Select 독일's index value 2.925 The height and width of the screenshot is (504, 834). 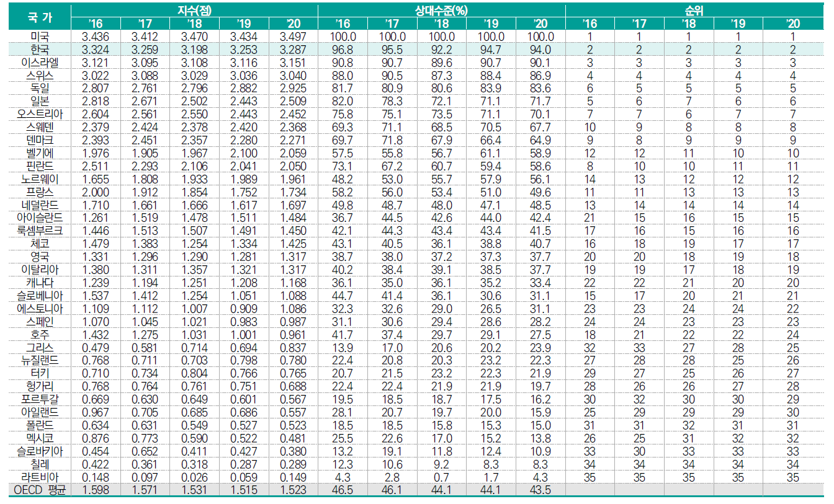(293, 88)
